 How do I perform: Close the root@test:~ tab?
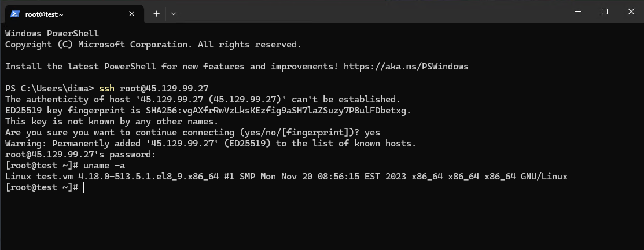click(131, 14)
